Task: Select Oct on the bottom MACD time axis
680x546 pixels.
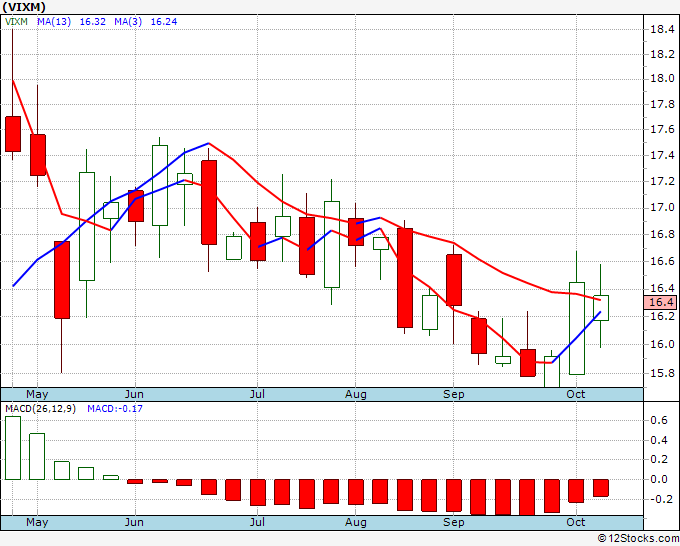Action: click(x=575, y=522)
